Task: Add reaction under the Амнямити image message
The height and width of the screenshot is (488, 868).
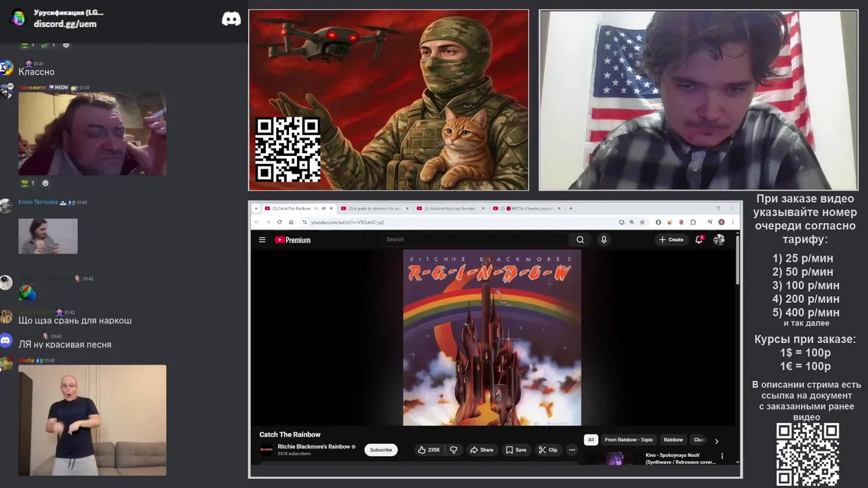Action: pyautogui.click(x=45, y=183)
